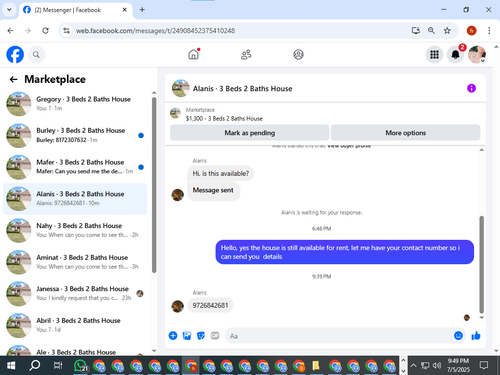This screenshot has width=500, height=375.
Task: Open WhatsApp from the taskbar
Action: [80, 366]
